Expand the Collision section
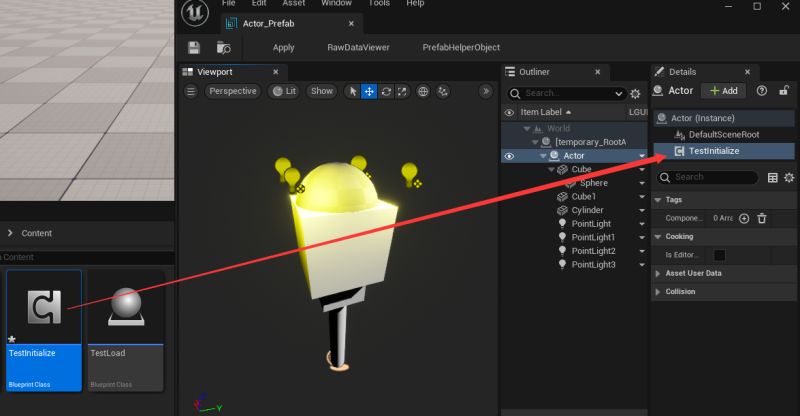Viewport: 800px width, 416px height. click(658, 292)
